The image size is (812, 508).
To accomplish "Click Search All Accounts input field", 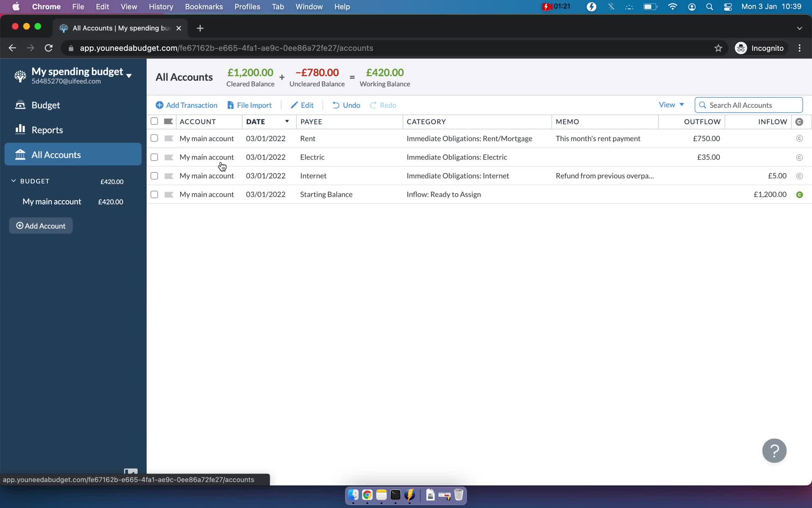I will pos(749,105).
